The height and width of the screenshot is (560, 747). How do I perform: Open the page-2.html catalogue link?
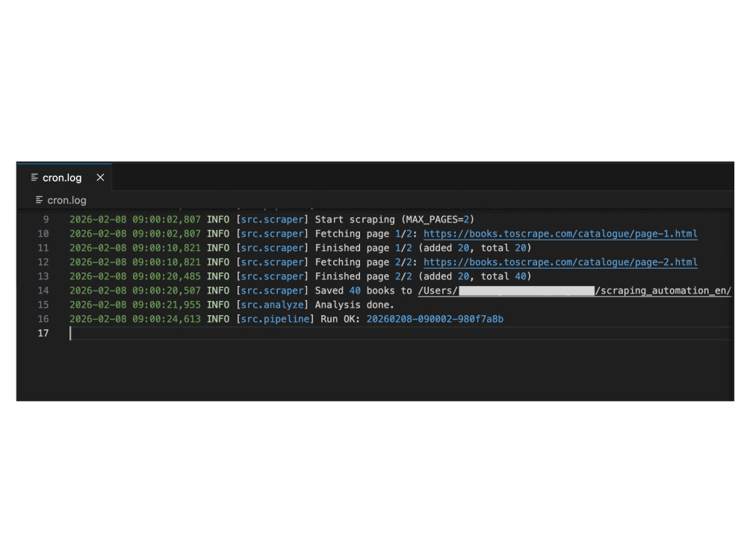(560, 262)
